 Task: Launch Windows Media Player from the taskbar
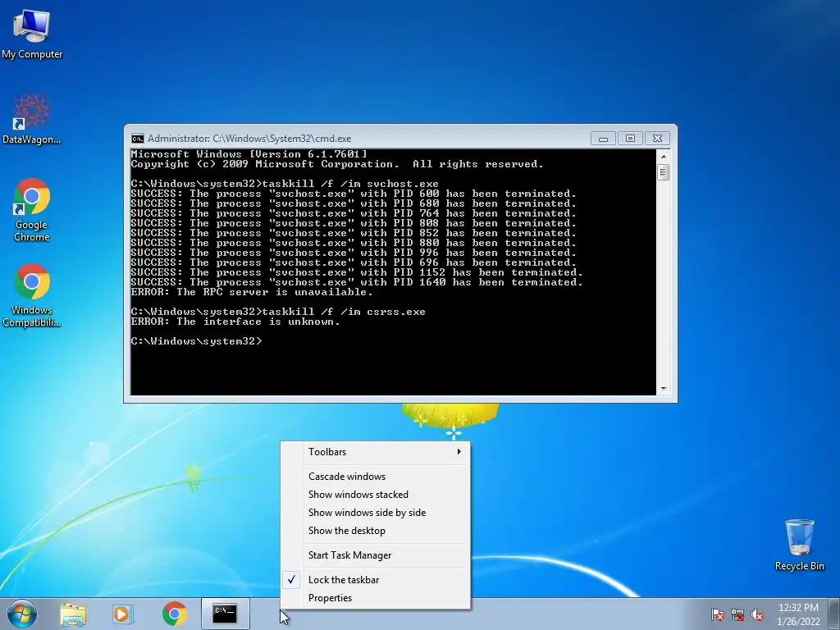(122, 614)
